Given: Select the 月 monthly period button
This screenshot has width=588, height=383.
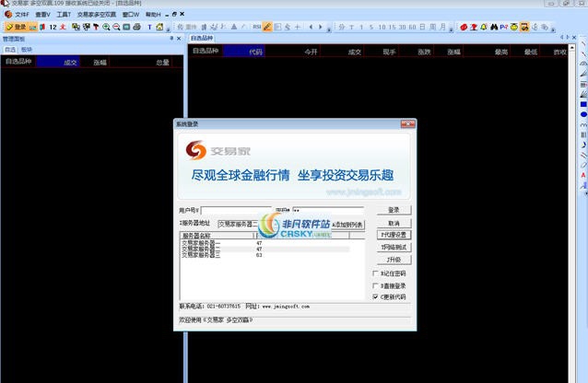Looking at the screenshot, I should (443, 27).
